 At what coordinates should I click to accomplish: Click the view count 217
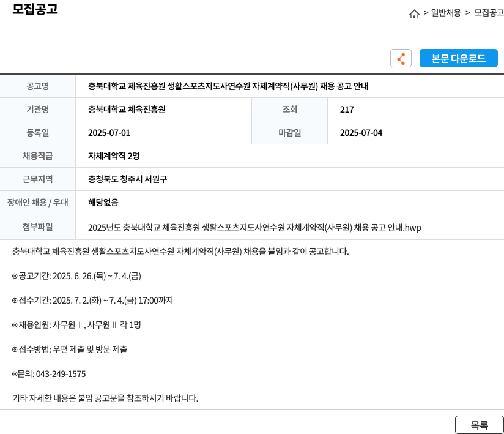[x=347, y=110]
